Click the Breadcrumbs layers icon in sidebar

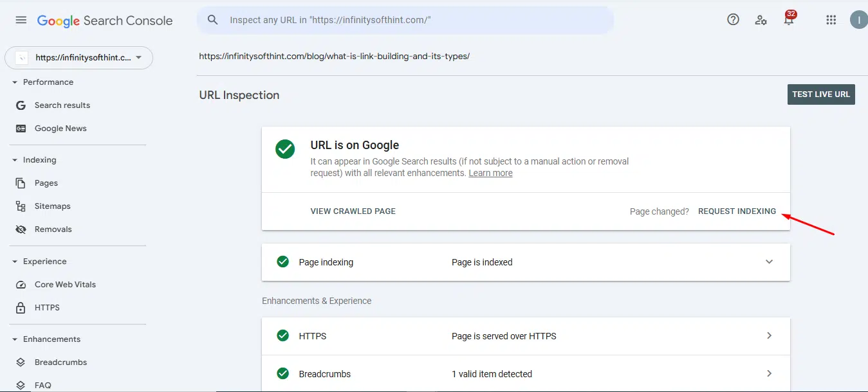click(x=21, y=362)
